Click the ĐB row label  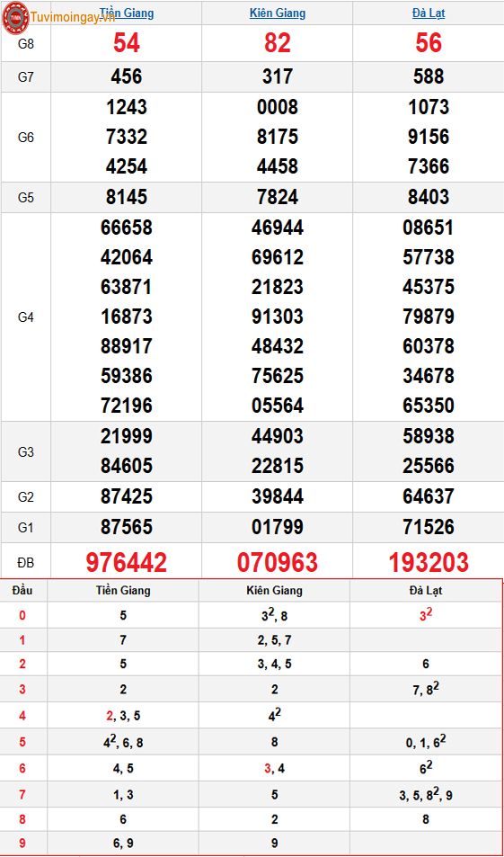coord(26,562)
